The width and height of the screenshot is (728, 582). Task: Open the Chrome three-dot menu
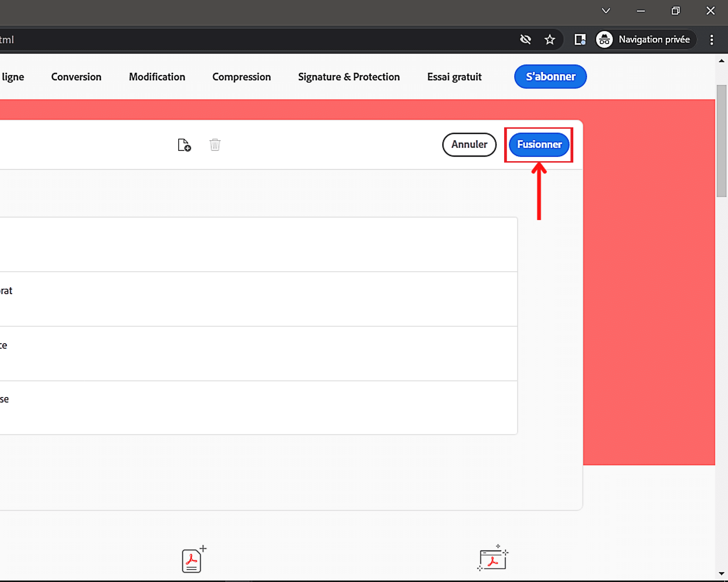tap(712, 39)
